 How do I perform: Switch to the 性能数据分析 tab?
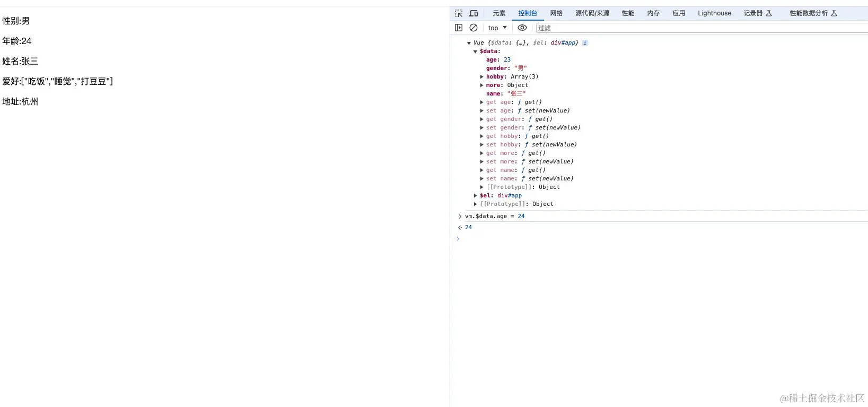(x=813, y=13)
